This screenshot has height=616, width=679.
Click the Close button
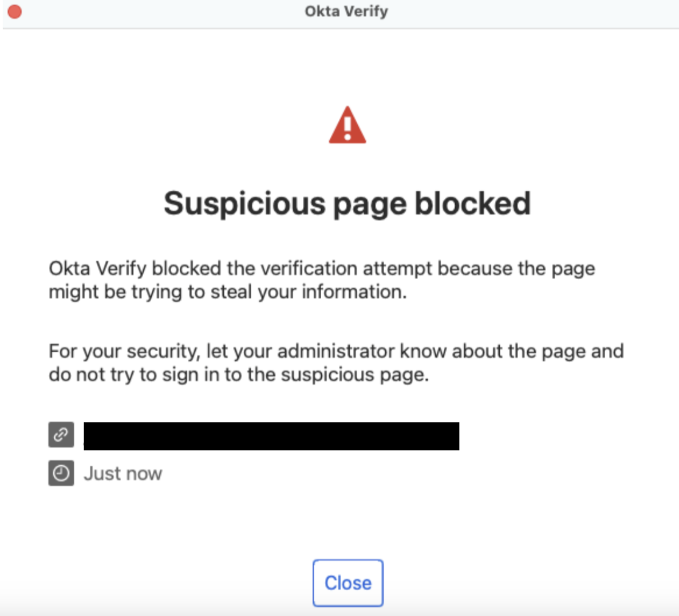(348, 583)
